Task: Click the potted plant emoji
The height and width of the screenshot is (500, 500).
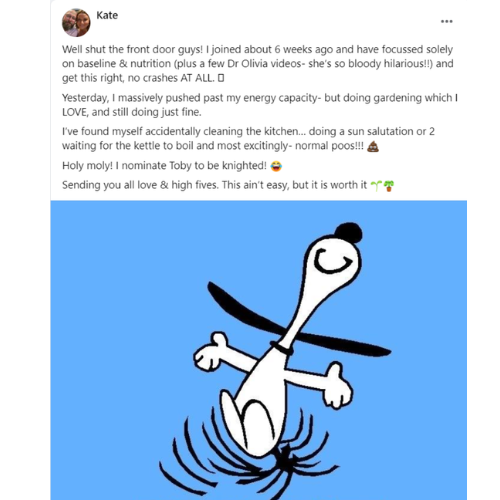Action: (389, 185)
